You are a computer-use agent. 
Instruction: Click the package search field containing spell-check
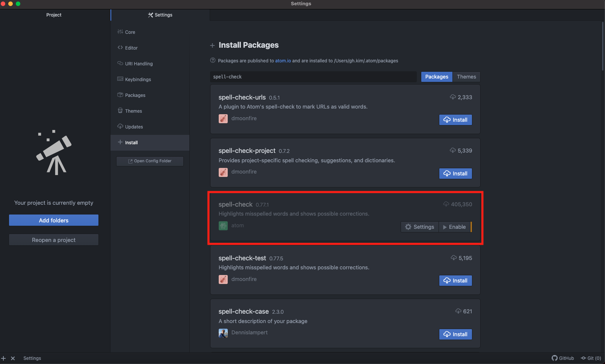tap(313, 77)
